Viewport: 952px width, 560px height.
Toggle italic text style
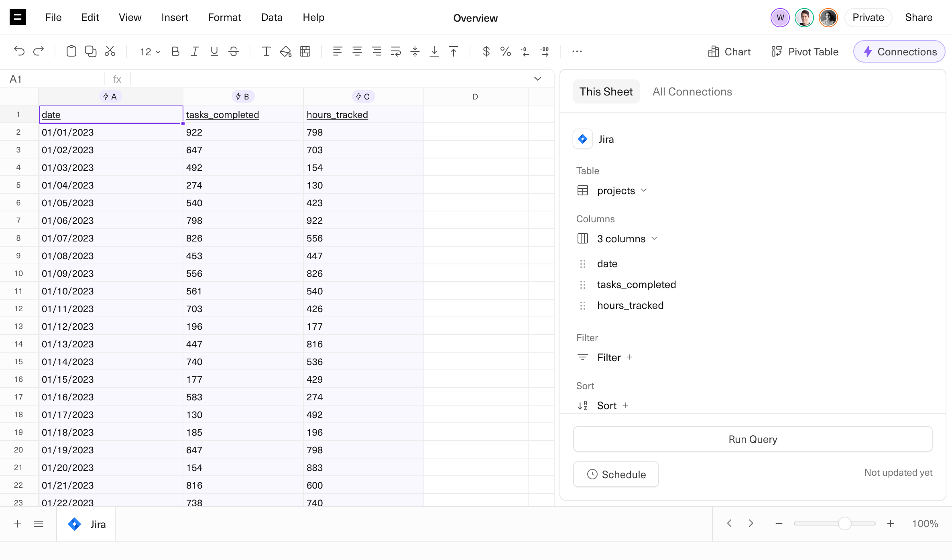point(195,51)
